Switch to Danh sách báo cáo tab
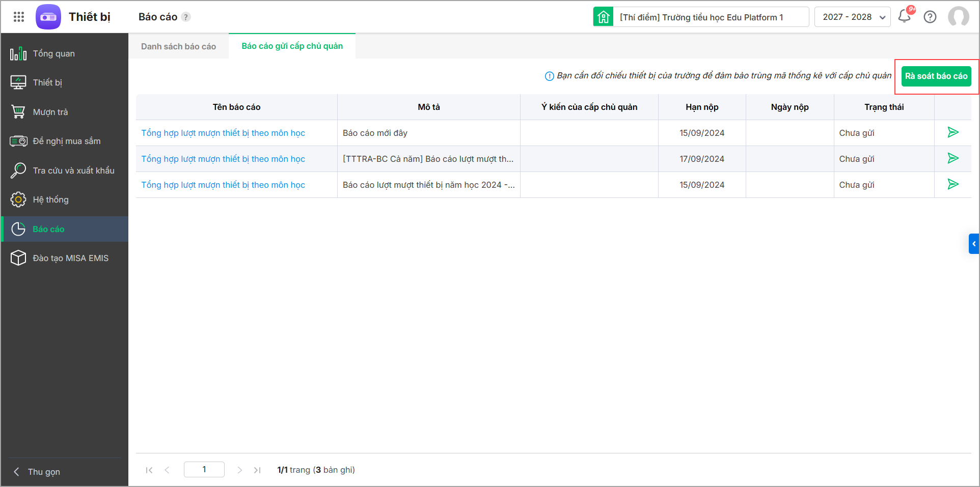Image resolution: width=980 pixels, height=487 pixels. tap(178, 46)
